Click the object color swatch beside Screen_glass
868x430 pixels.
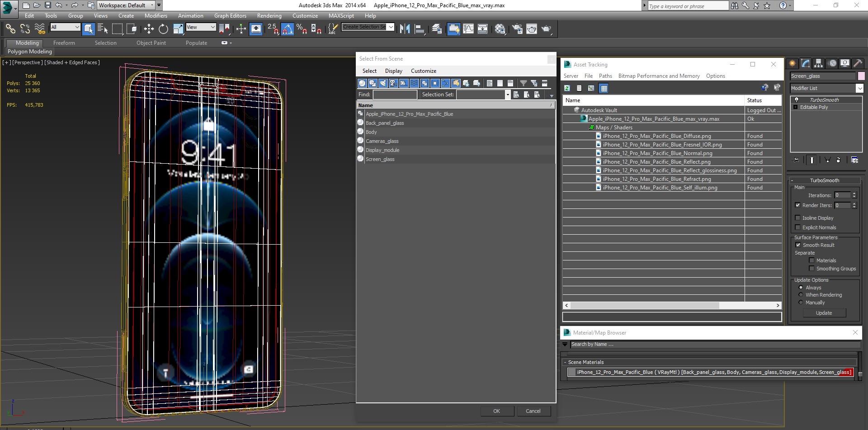pos(861,76)
